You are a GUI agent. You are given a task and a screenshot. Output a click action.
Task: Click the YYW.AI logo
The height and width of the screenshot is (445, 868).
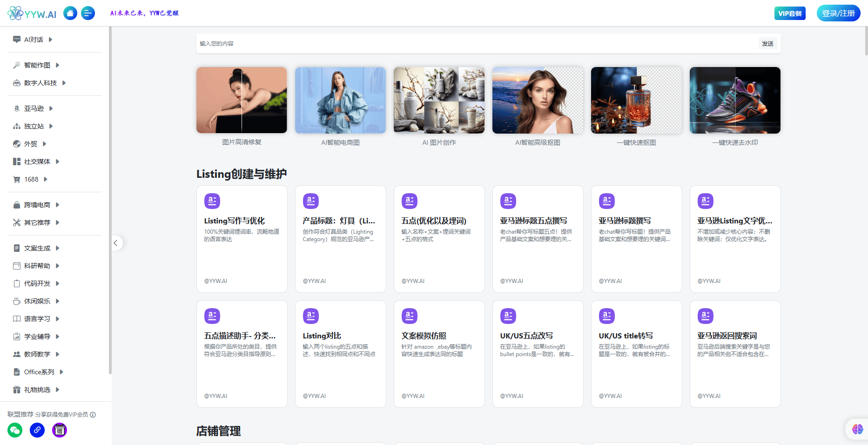[32, 13]
